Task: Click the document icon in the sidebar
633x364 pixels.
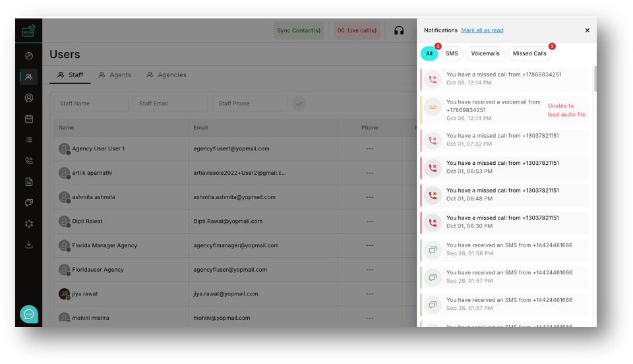Action: coord(29,181)
